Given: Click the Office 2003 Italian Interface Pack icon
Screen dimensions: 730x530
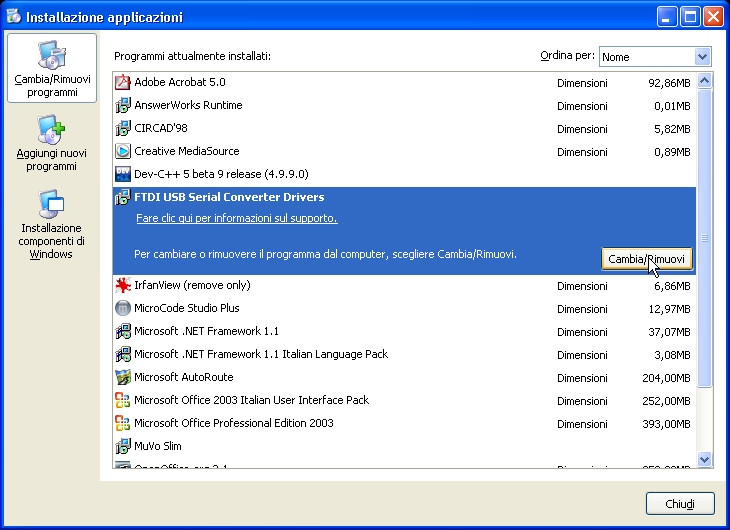Looking at the screenshot, I should click(x=123, y=400).
